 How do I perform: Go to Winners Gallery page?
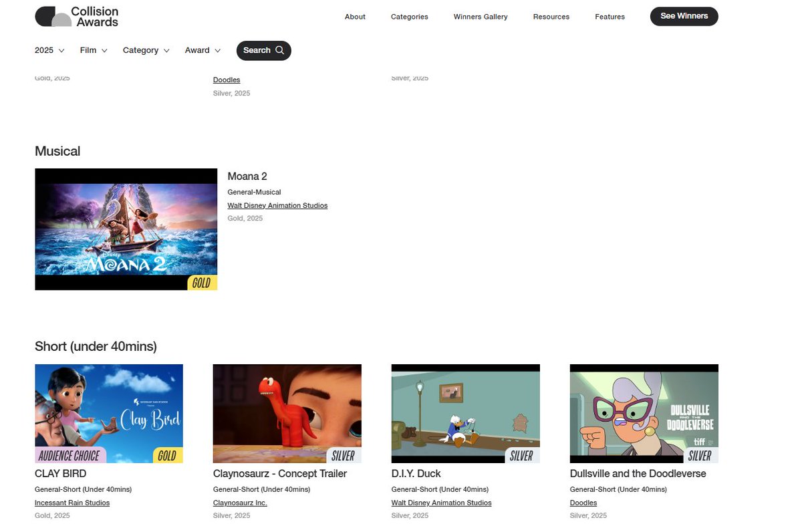coord(481,17)
